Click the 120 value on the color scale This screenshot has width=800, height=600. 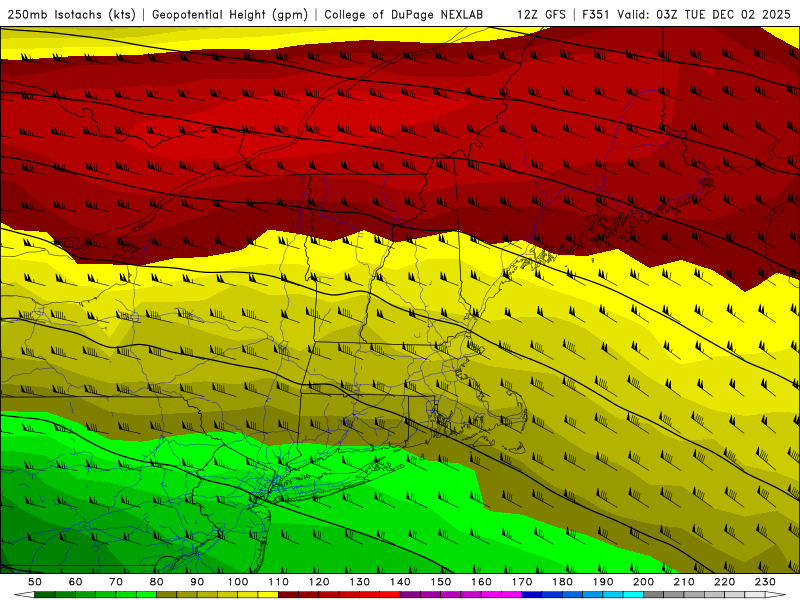click(x=319, y=582)
